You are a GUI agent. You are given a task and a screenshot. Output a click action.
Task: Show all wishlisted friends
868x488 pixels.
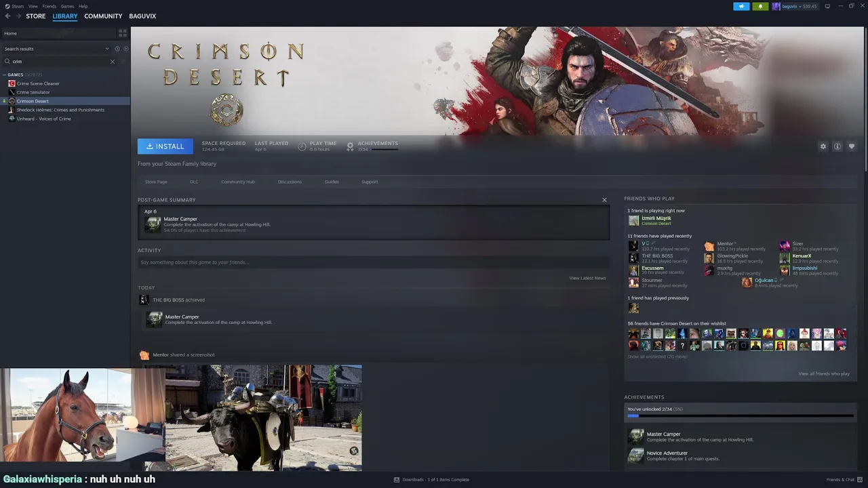tap(657, 357)
